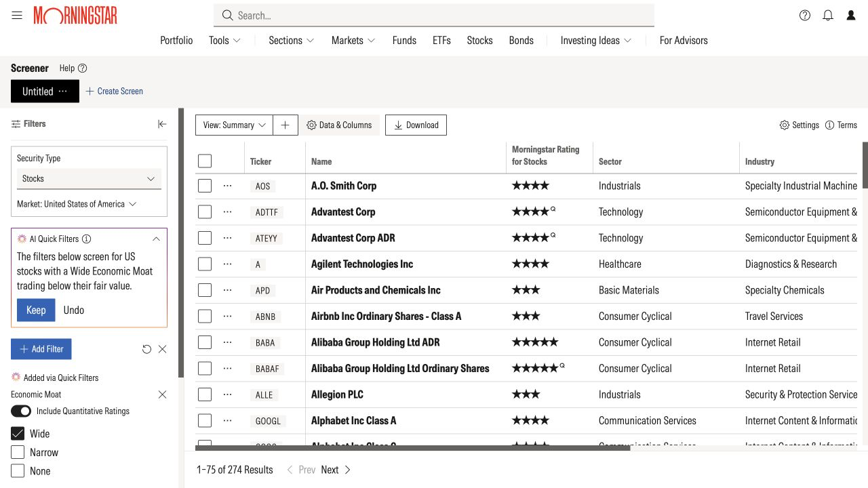Select the Advantest Corp ADTTF row checkbox

point(205,212)
